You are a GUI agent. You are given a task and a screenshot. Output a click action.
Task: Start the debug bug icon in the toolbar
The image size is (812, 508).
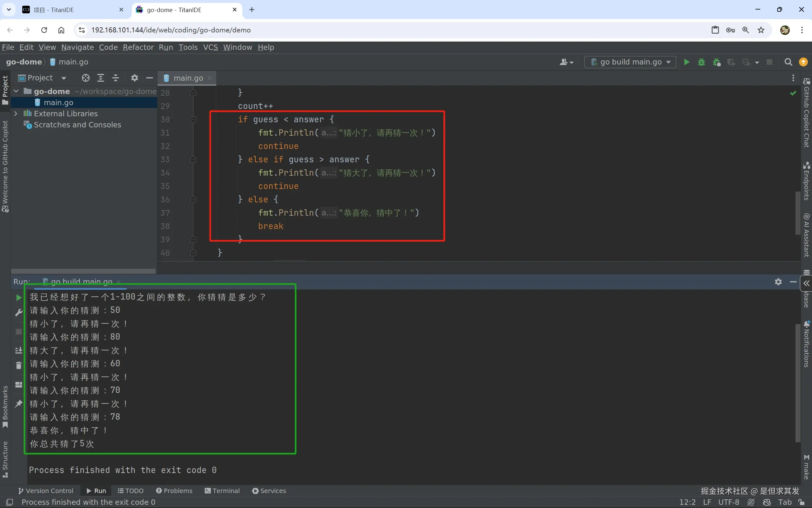coord(701,62)
